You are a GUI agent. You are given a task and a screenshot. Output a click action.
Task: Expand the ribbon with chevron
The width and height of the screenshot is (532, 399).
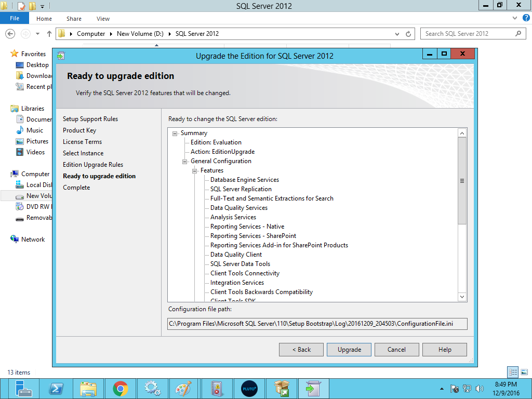pos(515,18)
